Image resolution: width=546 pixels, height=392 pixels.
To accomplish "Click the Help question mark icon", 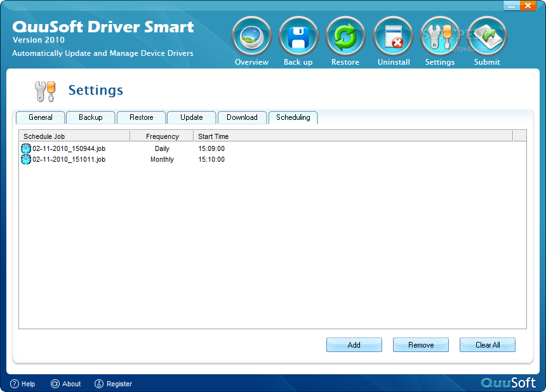I will pyautogui.click(x=14, y=384).
